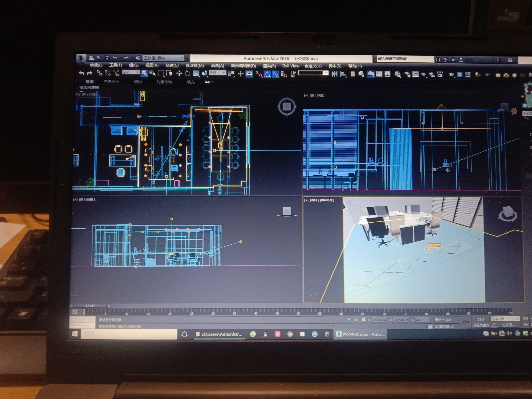Open the 渲染(R) menu

[269, 66]
